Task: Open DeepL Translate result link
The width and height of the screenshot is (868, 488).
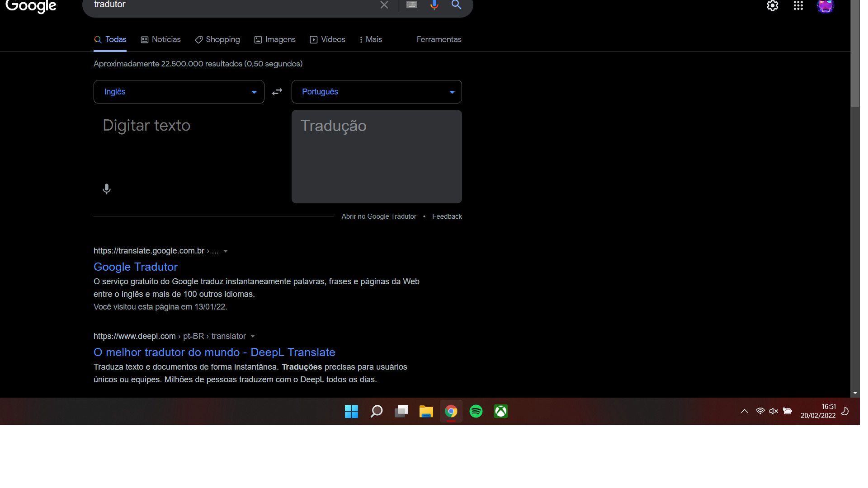Action: click(x=214, y=352)
